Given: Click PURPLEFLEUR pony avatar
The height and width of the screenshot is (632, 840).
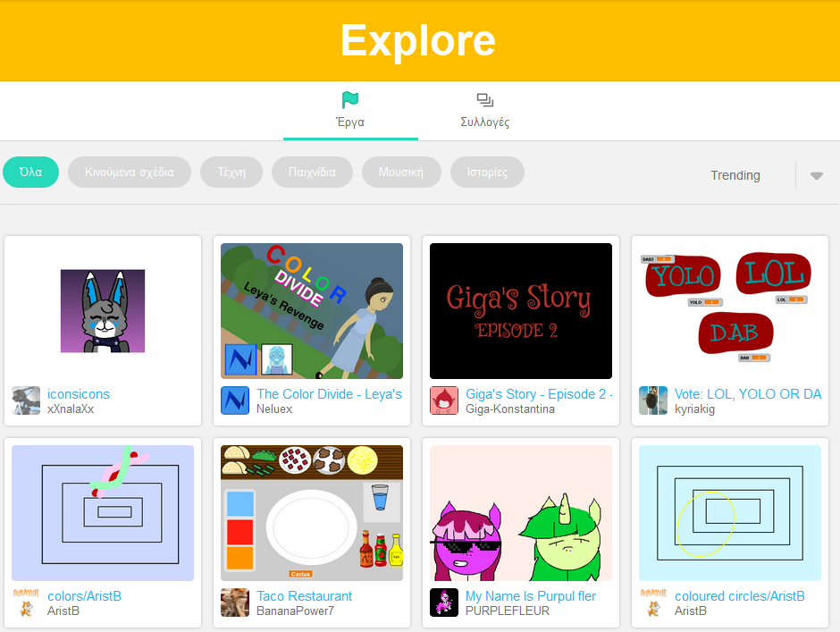Looking at the screenshot, I should point(443,603).
